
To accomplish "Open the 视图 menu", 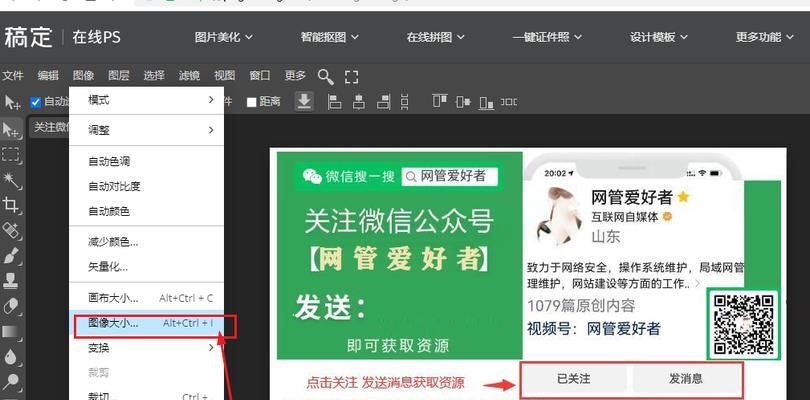I will [224, 76].
